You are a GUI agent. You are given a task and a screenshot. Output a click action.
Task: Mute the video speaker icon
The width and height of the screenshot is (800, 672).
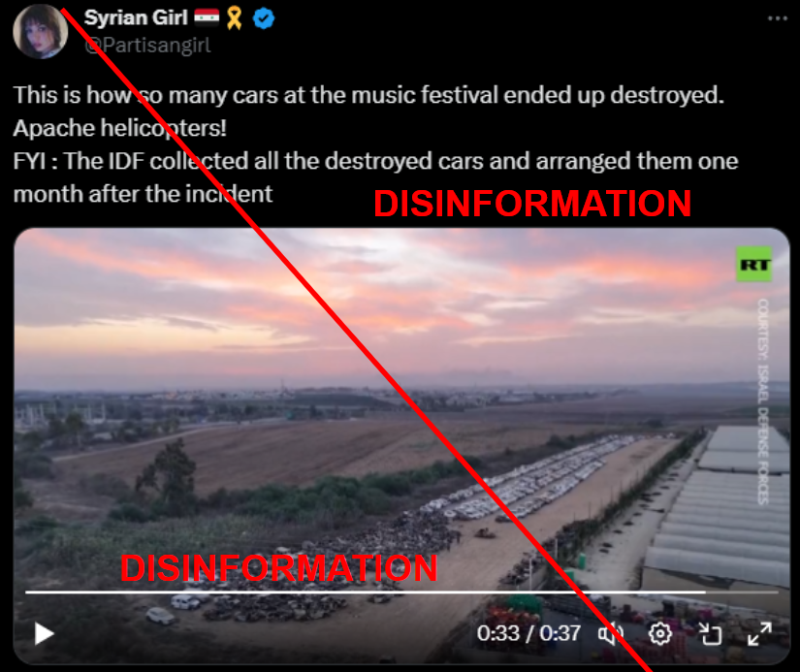tap(611, 634)
